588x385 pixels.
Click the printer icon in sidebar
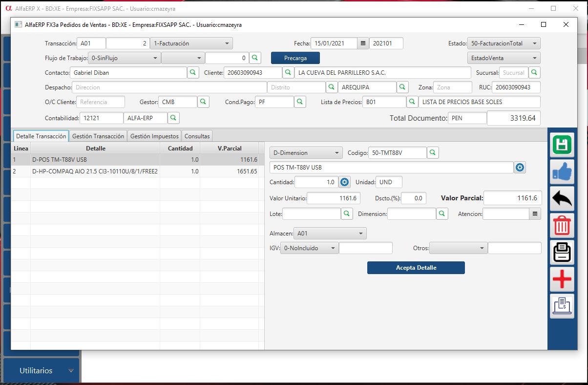coord(562,253)
